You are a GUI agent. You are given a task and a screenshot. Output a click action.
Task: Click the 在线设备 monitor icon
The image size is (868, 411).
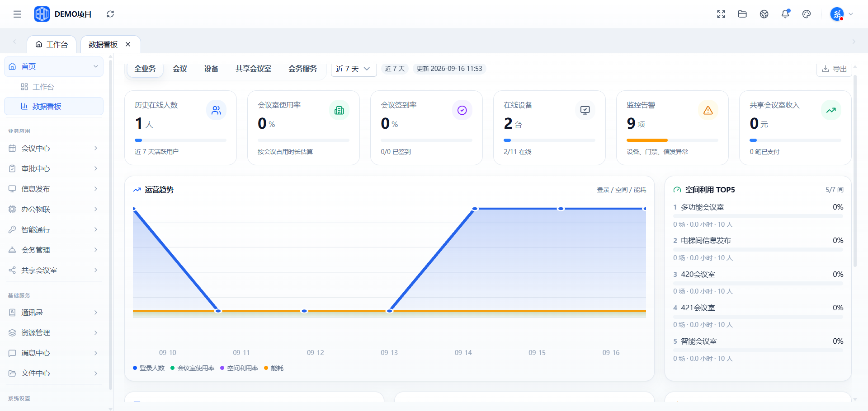coord(585,110)
